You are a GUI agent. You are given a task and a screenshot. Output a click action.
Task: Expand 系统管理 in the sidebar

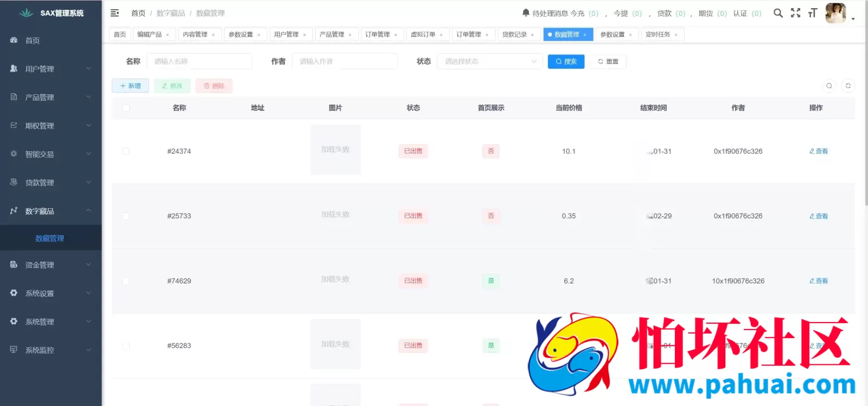coord(51,321)
